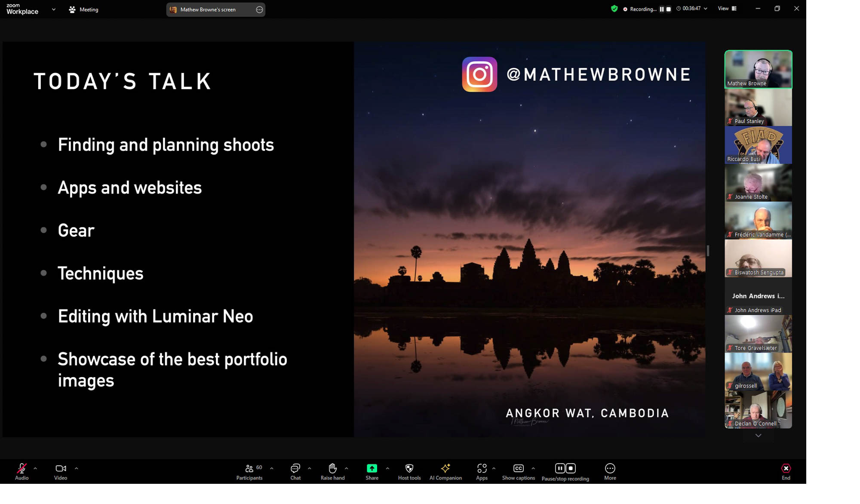The image size is (860, 504).
Task: Launch AI Companion
Action: click(445, 471)
